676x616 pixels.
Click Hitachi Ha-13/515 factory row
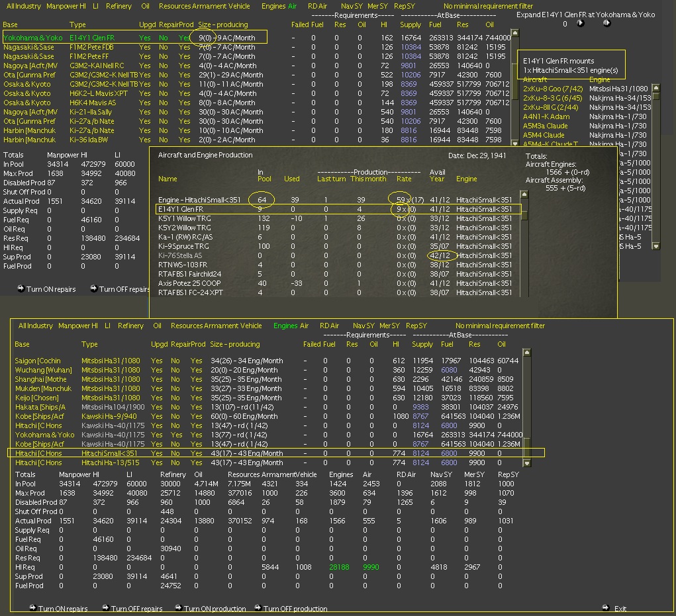268,462
